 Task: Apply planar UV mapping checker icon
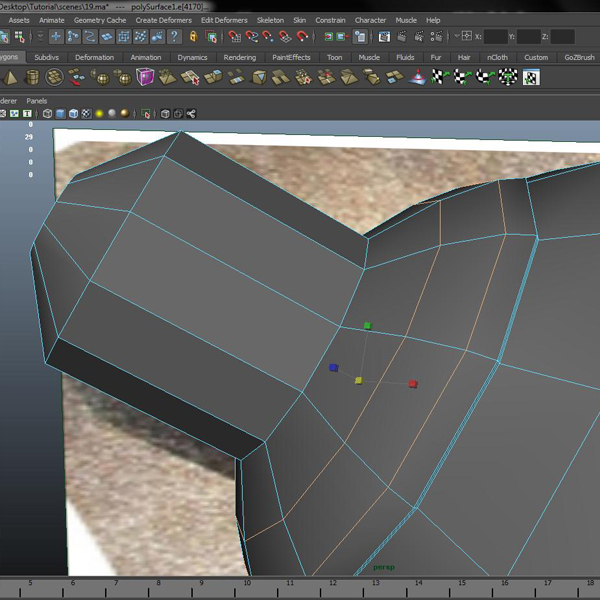[x=440, y=77]
